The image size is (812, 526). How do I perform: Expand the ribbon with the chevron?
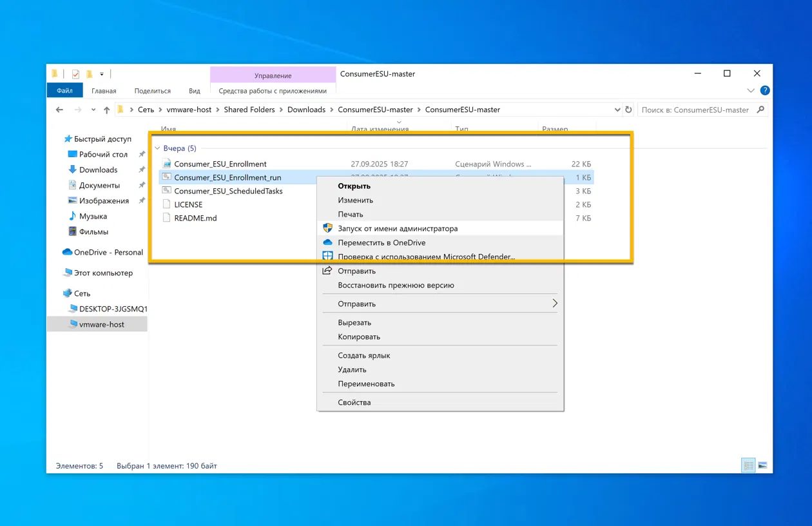coord(751,91)
